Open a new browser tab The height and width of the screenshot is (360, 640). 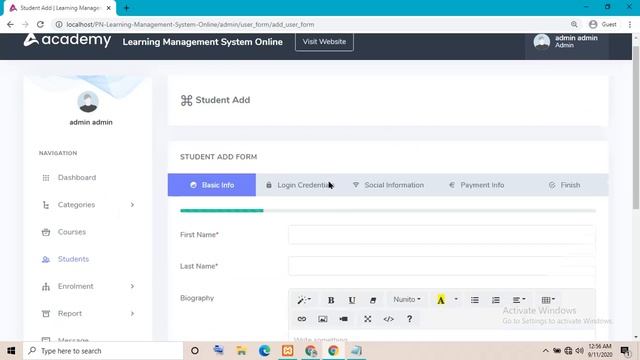(126, 8)
